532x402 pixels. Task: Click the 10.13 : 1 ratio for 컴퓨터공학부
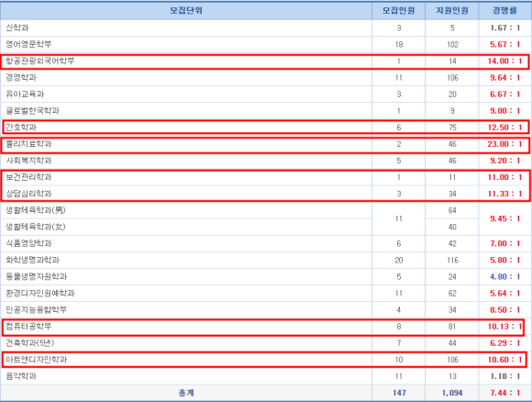[x=504, y=327]
